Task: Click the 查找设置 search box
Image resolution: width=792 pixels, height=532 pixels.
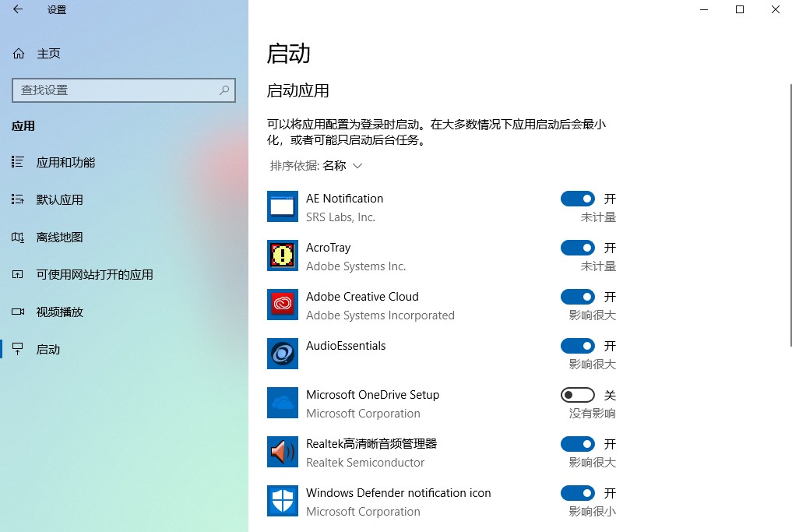Action: (117, 90)
